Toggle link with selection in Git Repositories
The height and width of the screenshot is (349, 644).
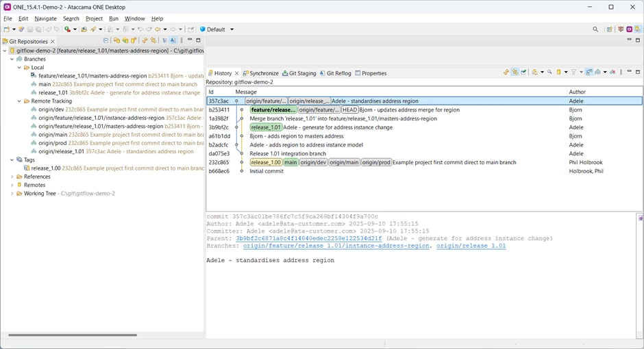pos(153,40)
